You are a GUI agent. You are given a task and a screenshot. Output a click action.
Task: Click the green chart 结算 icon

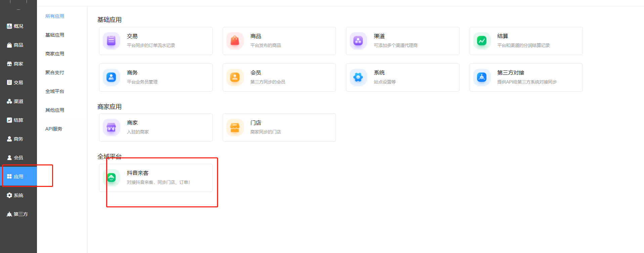(x=482, y=41)
